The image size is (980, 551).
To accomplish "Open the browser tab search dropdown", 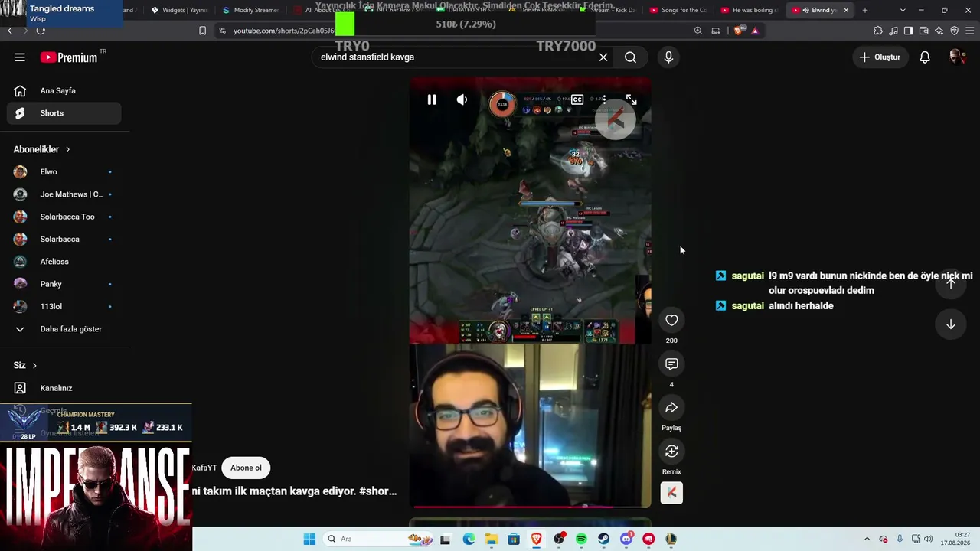I will coord(903,10).
